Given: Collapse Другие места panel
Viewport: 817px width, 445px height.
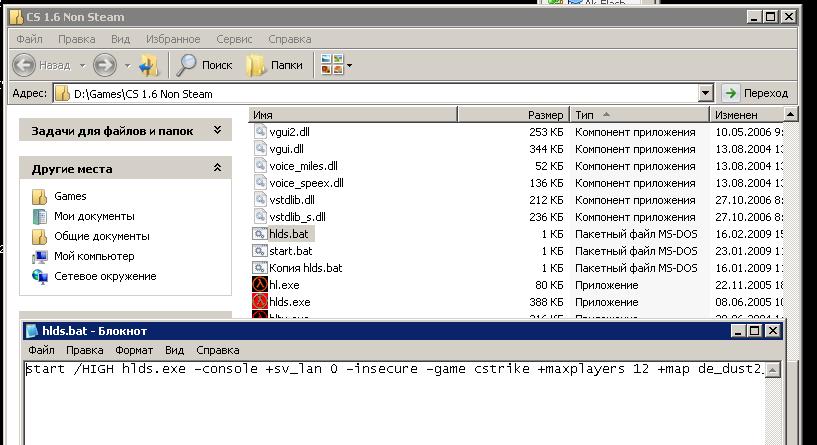Looking at the screenshot, I should pos(217,168).
